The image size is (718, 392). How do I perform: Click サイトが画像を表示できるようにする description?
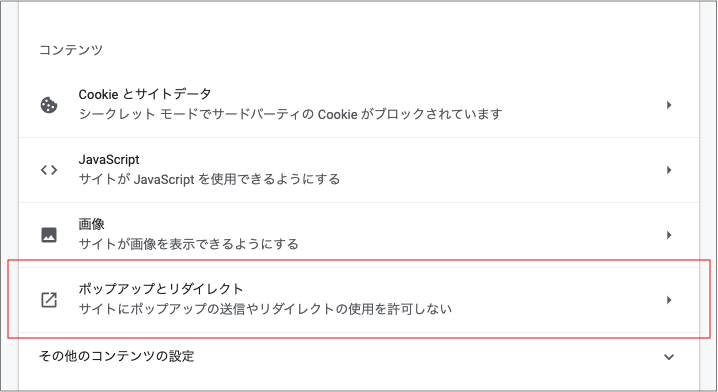pyautogui.click(x=188, y=244)
